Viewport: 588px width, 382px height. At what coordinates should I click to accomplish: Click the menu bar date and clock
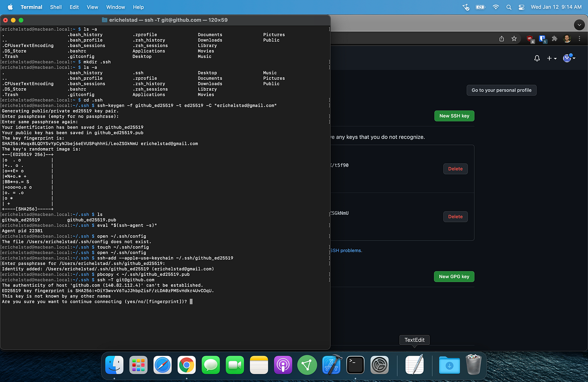556,7
